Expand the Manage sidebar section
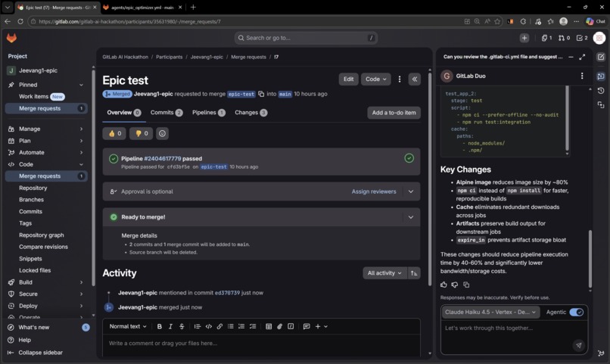Image resolution: width=610 pixels, height=364 pixels. (47, 129)
